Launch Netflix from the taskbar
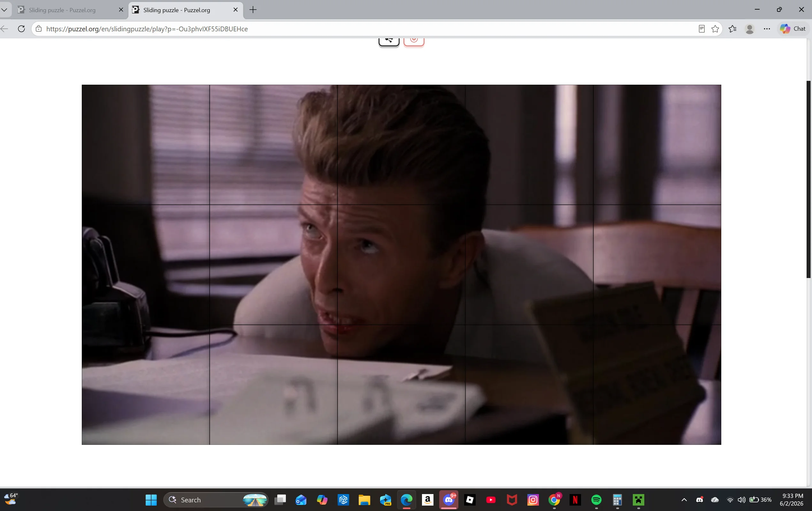Image resolution: width=812 pixels, height=511 pixels. pos(575,500)
